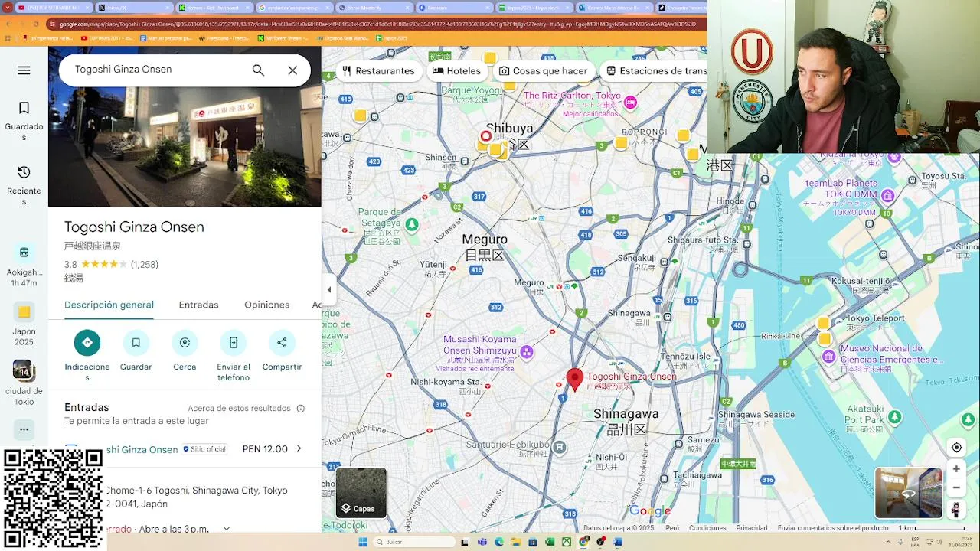This screenshot has height=551, width=980.
Task: Share the place with Compartir
Action: click(x=282, y=342)
